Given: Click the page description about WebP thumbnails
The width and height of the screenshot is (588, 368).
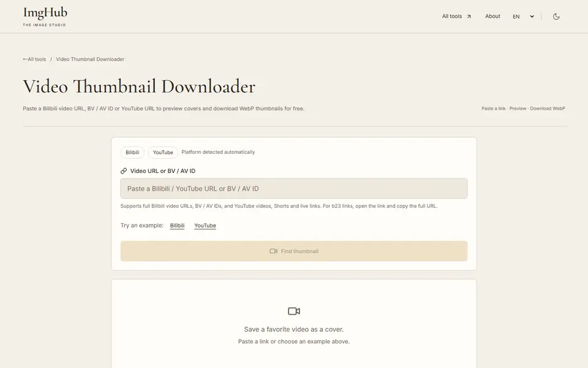Looking at the screenshot, I should tap(164, 109).
